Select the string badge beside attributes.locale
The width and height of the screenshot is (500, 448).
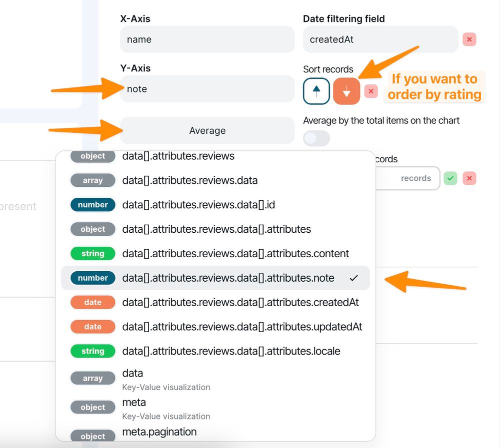92,351
